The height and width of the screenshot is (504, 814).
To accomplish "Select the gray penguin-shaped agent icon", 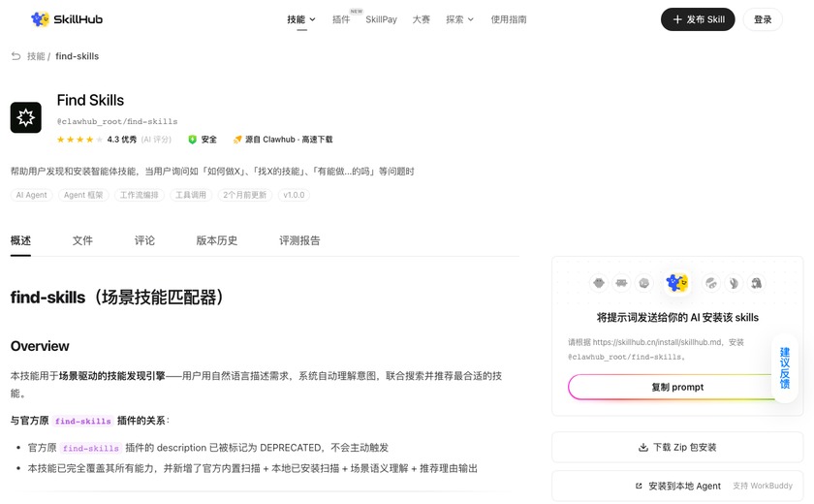I will 757,283.
